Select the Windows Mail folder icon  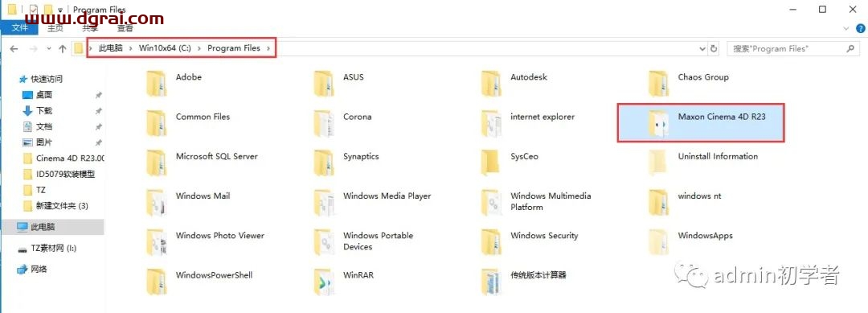pyautogui.click(x=156, y=202)
